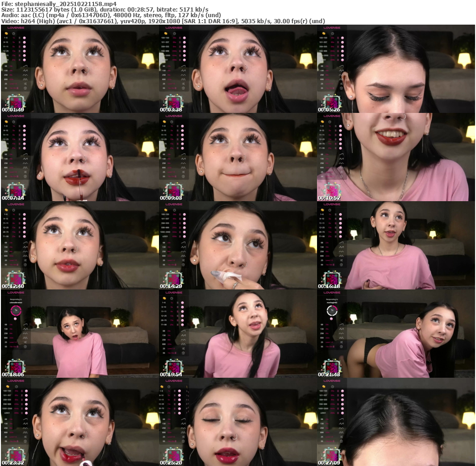The height and width of the screenshot is (466, 476).
Task: Click the circular timer icon in the 00:18:06 frame
Action: pos(16,310)
